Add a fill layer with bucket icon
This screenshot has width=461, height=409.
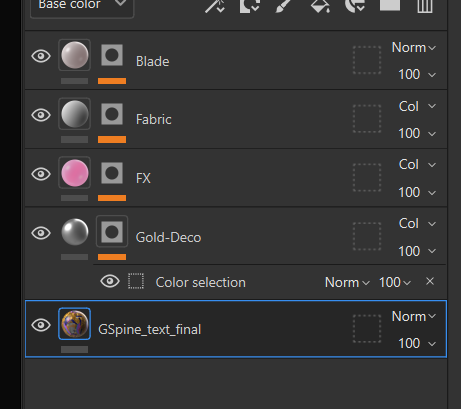pyautogui.click(x=320, y=5)
